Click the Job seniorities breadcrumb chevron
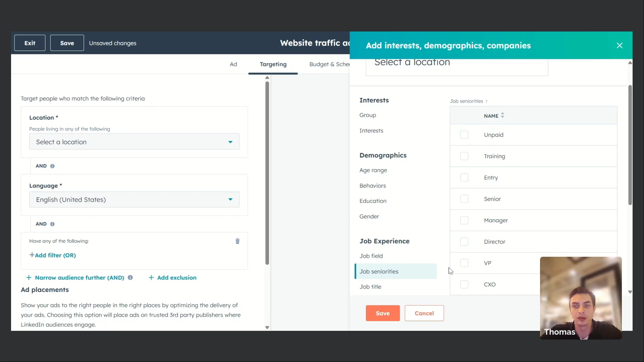The image size is (644, 362). tap(486, 101)
